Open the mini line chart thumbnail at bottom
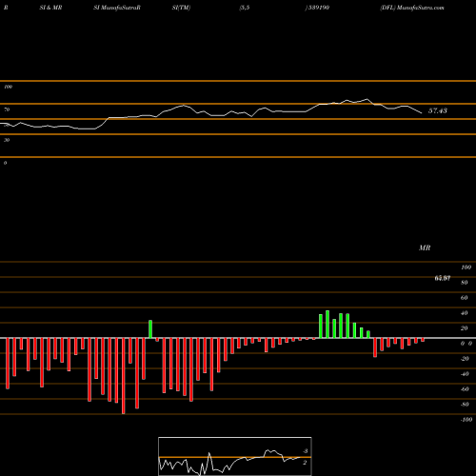This screenshot has width=476, height=476. pyautogui.click(x=235, y=456)
